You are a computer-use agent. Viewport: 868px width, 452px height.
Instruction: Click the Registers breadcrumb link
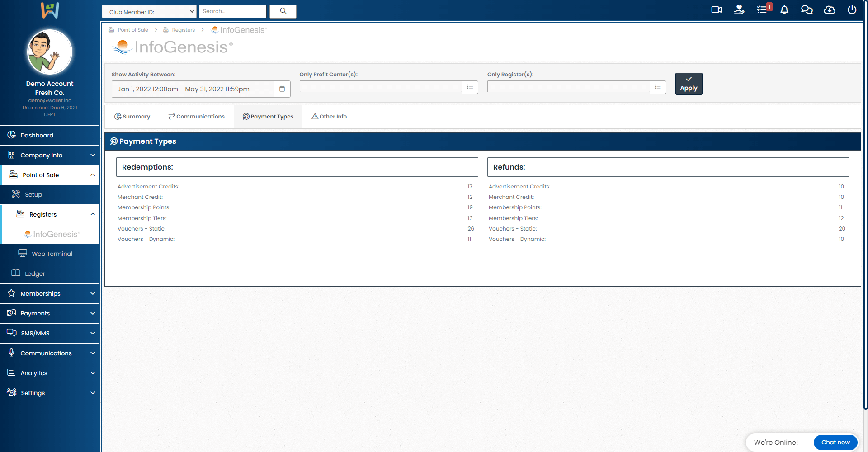(x=183, y=30)
